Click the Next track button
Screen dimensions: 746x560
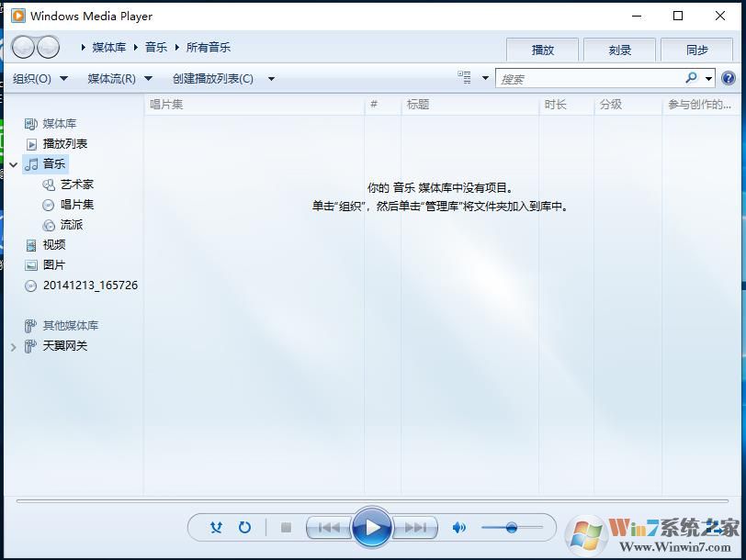tap(415, 528)
